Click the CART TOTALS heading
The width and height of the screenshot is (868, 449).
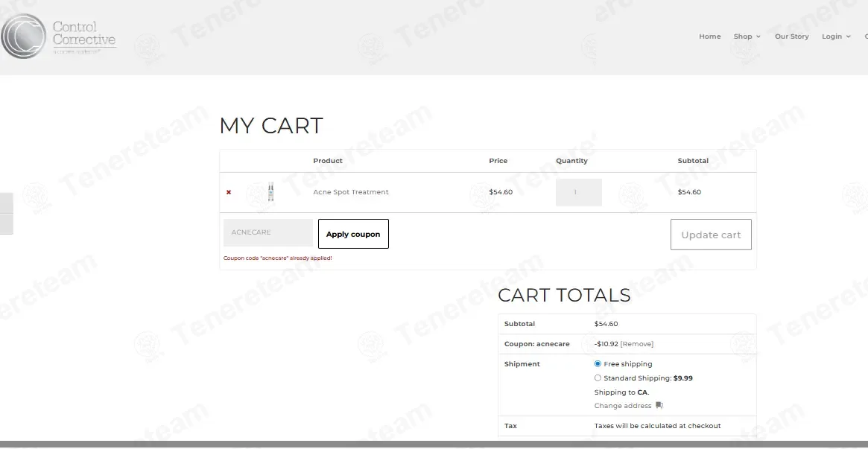564,296
